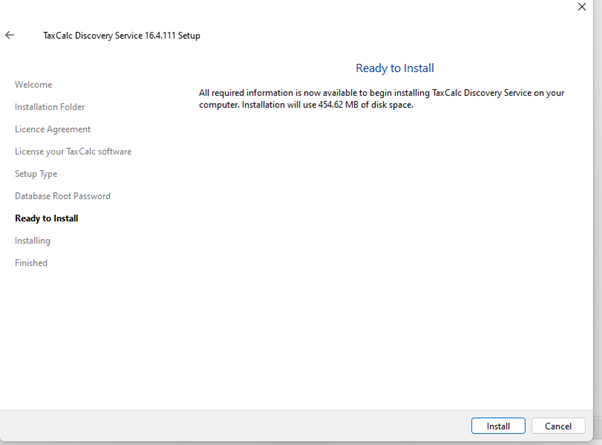Select the Database Root Password step
Viewport: 602px width, 445px height.
tap(63, 196)
